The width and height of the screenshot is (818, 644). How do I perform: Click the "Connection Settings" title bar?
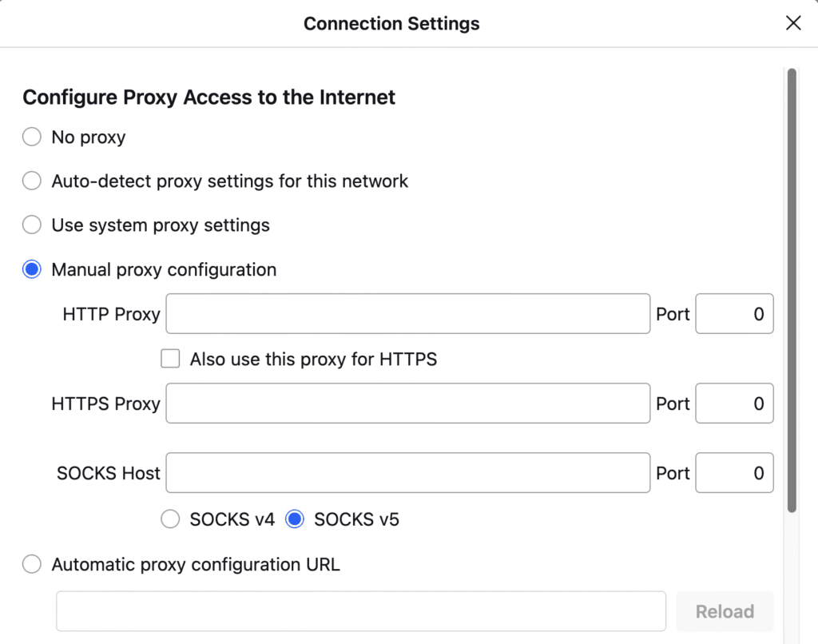point(391,23)
